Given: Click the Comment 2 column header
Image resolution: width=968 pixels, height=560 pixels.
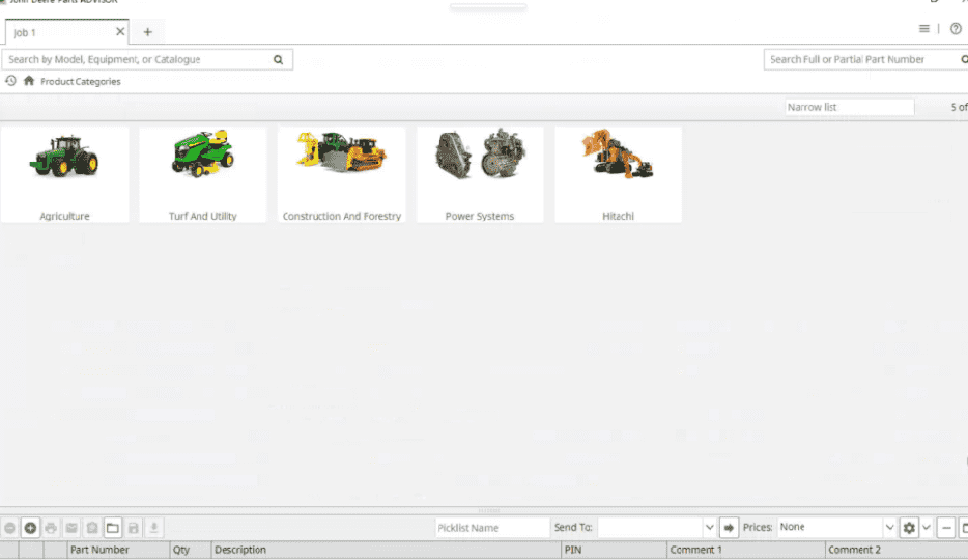Looking at the screenshot, I should [x=896, y=550].
